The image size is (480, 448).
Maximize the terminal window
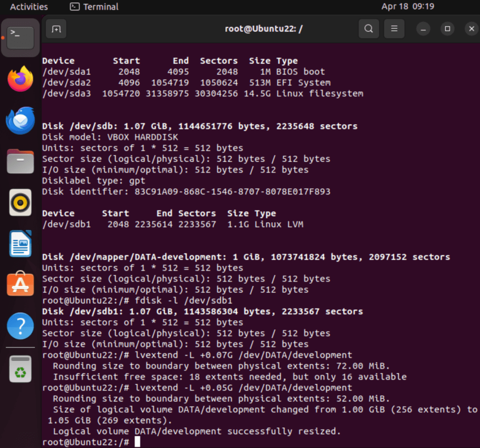tap(447, 29)
